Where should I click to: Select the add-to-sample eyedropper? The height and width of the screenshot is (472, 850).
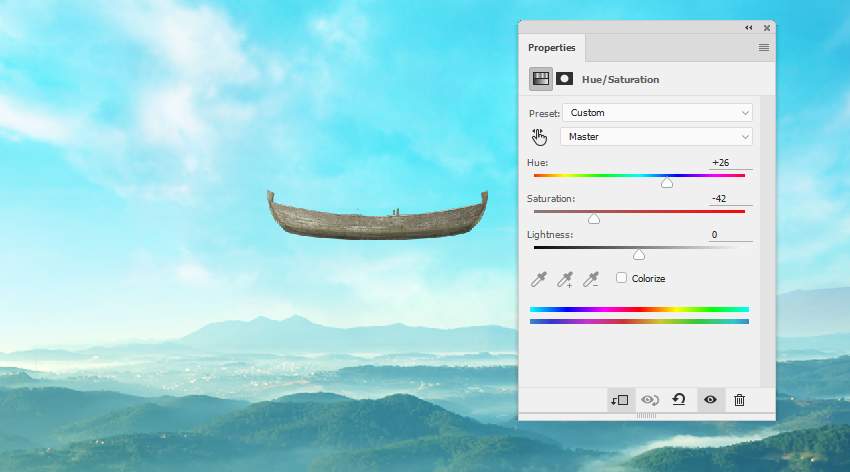point(565,279)
